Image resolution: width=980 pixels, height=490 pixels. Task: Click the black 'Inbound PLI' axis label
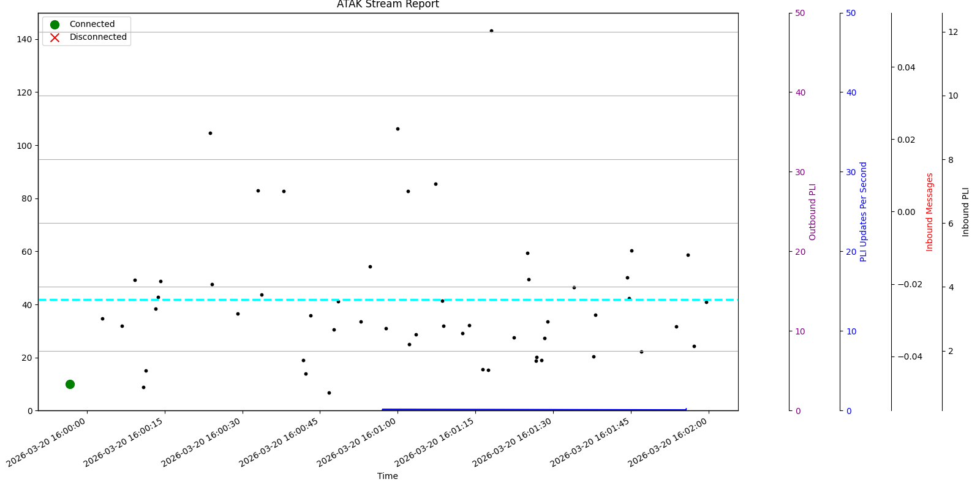pos(966,212)
